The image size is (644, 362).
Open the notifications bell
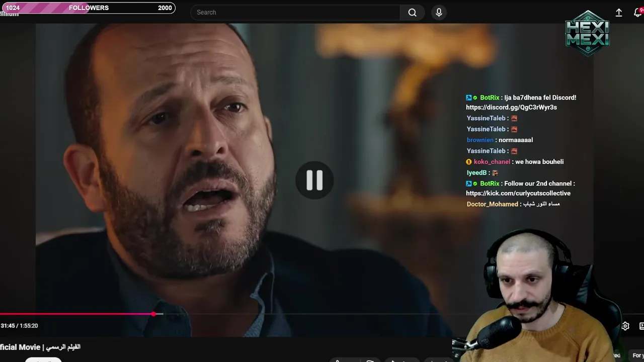tap(638, 13)
